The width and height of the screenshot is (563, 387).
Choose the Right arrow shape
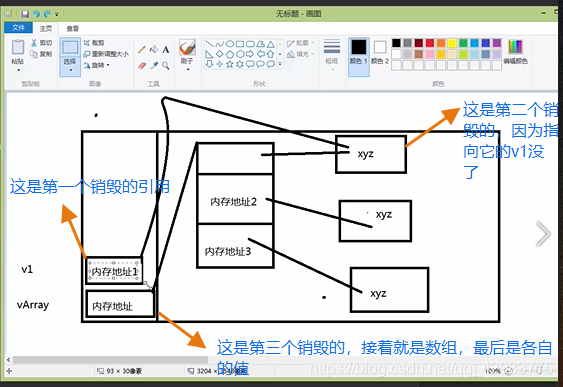(250, 54)
